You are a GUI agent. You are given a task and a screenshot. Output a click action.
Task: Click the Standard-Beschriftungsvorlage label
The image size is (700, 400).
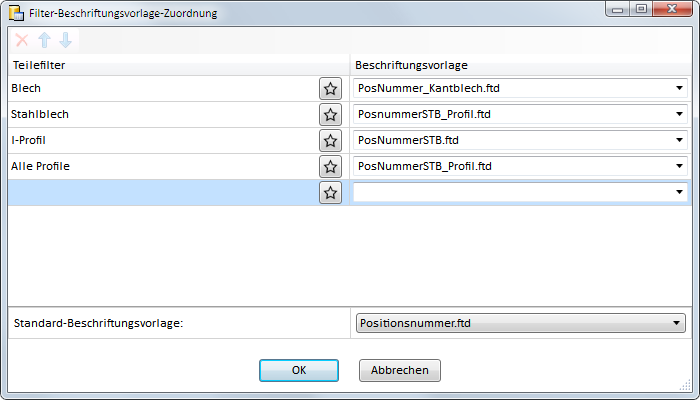click(x=99, y=323)
